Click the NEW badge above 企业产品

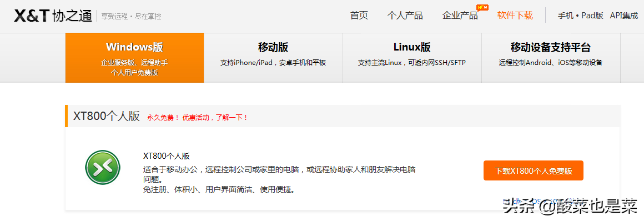[482, 7]
